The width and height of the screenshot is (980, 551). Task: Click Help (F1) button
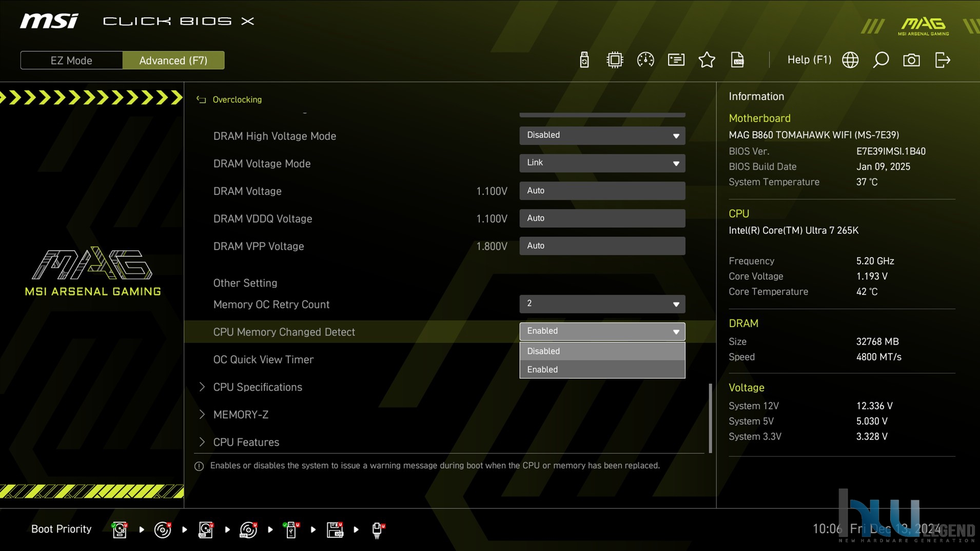809,60
